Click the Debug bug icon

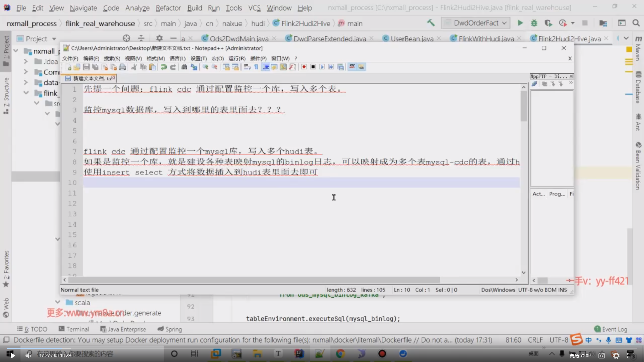click(x=534, y=23)
